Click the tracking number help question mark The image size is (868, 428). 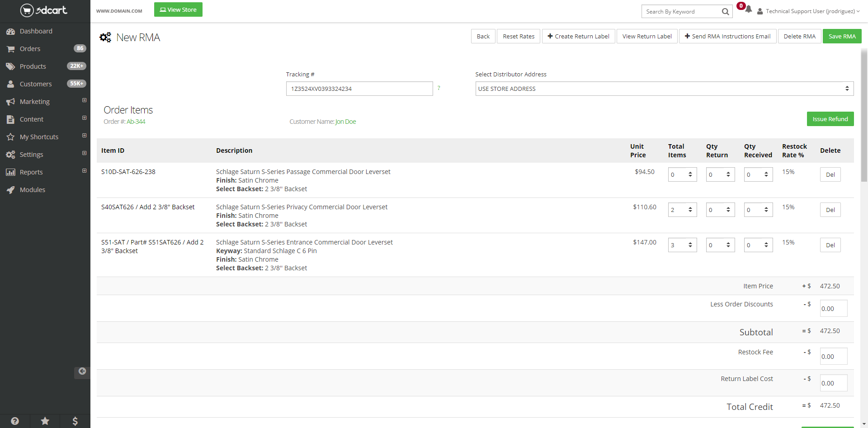click(x=439, y=88)
